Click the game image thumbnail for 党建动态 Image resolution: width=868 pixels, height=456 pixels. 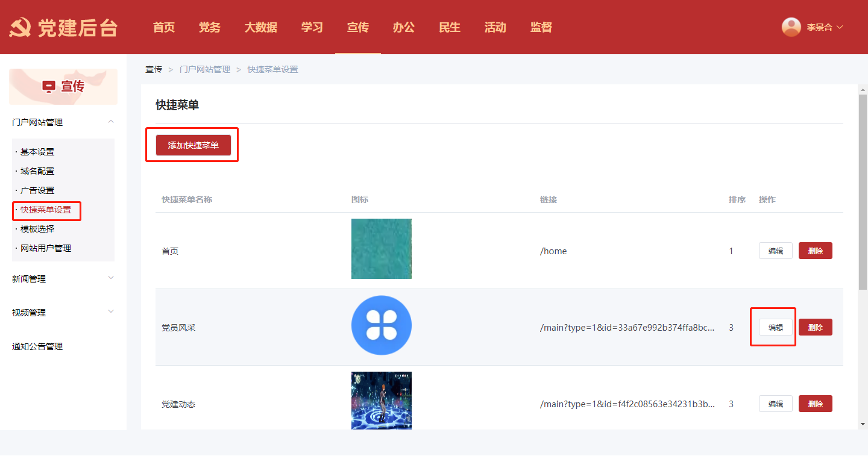(x=381, y=400)
